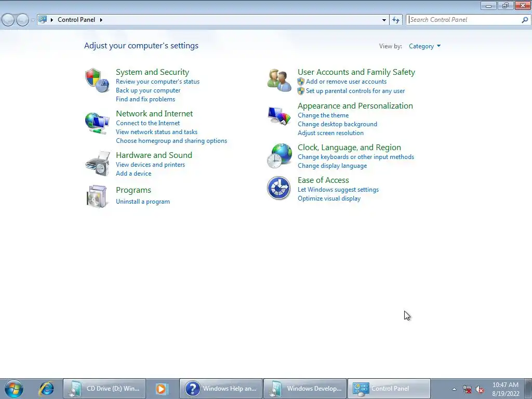Image resolution: width=532 pixels, height=399 pixels.
Task: Click Control Panel breadcrumb text
Action: click(x=76, y=20)
